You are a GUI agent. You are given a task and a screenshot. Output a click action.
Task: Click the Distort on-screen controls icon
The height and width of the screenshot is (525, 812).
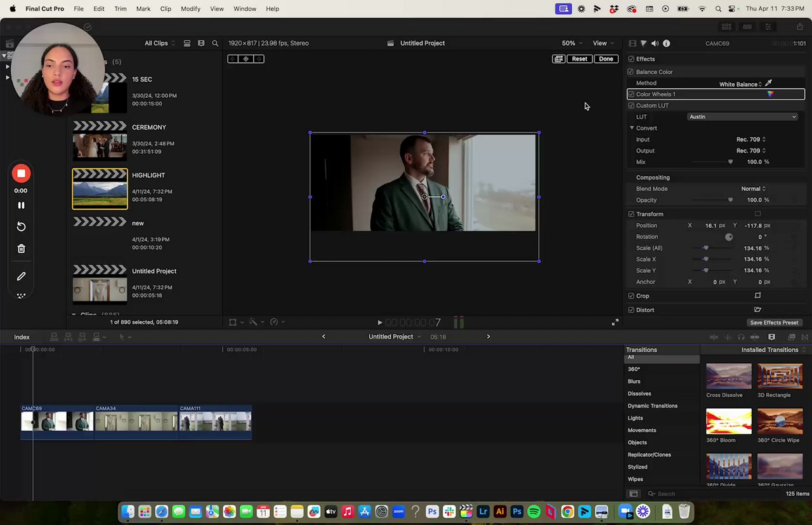(x=757, y=310)
